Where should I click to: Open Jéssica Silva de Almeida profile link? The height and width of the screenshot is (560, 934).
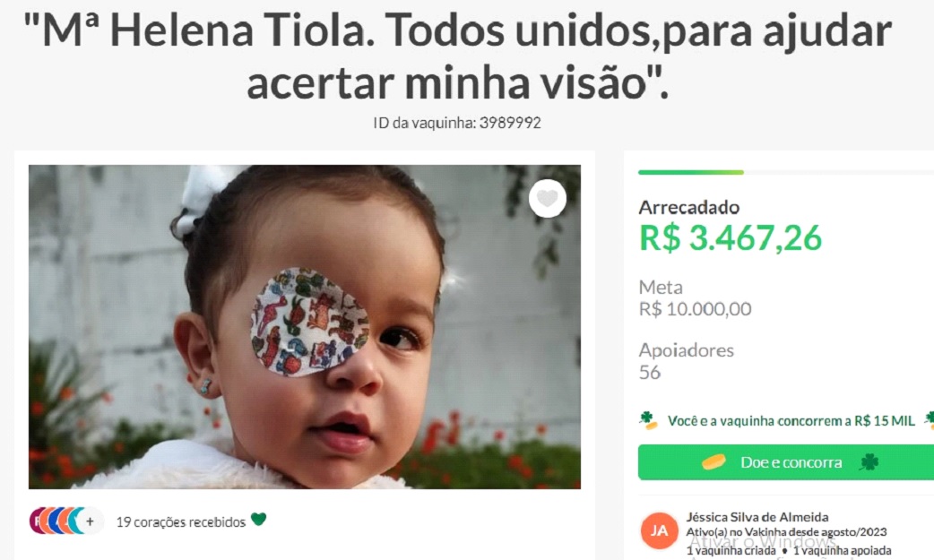[757, 517]
